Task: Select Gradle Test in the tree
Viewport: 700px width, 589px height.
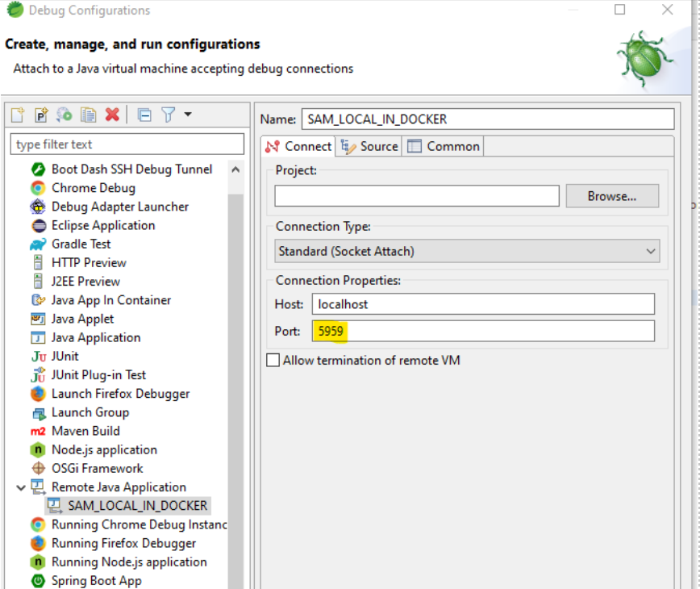Action: click(x=81, y=244)
